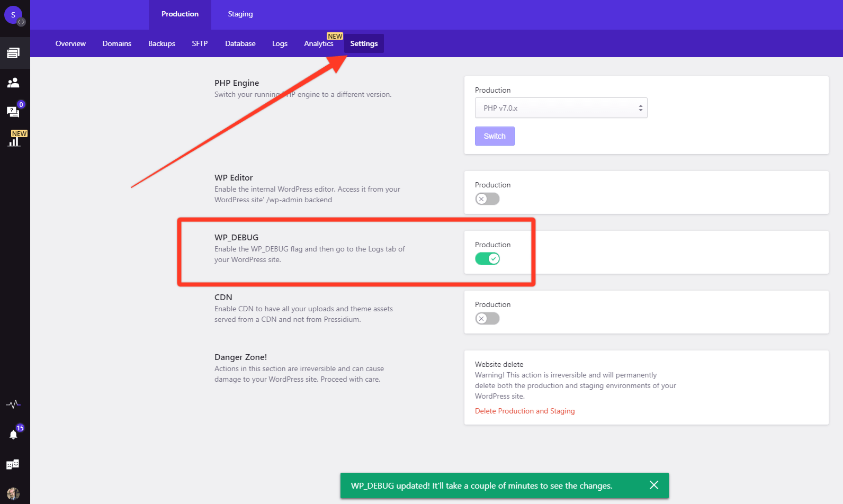Turn on the CDN toggle
This screenshot has width=843, height=504.
[x=487, y=319]
